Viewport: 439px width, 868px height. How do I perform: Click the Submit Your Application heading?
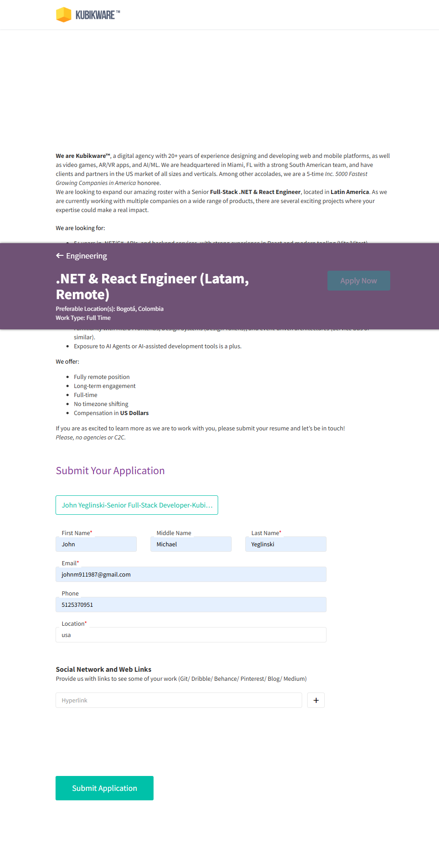[110, 471]
